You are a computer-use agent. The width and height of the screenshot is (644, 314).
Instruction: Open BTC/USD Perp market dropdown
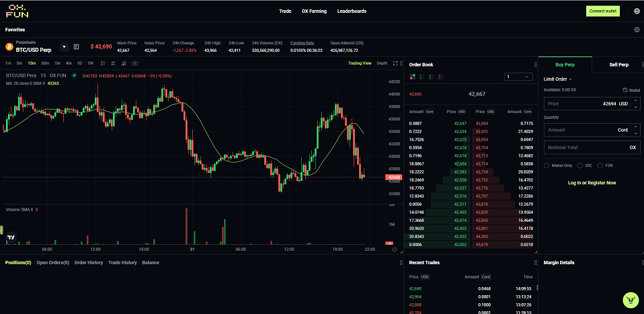(64, 47)
